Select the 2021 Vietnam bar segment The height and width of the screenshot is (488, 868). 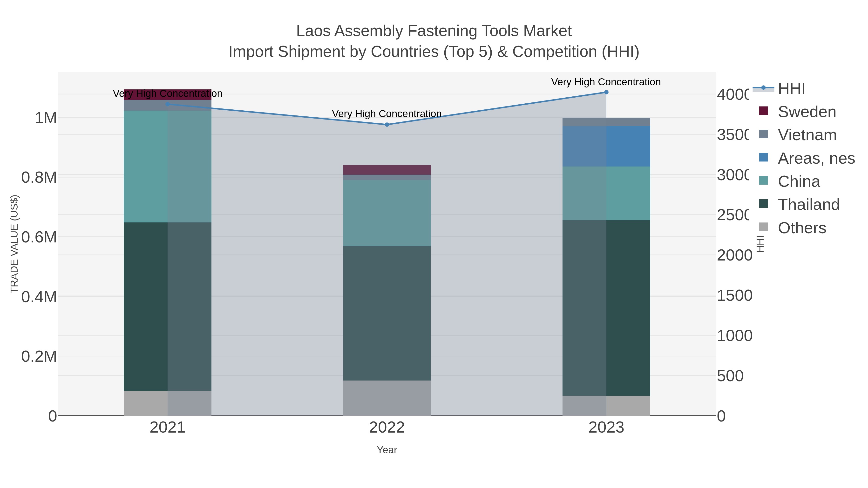pos(168,105)
